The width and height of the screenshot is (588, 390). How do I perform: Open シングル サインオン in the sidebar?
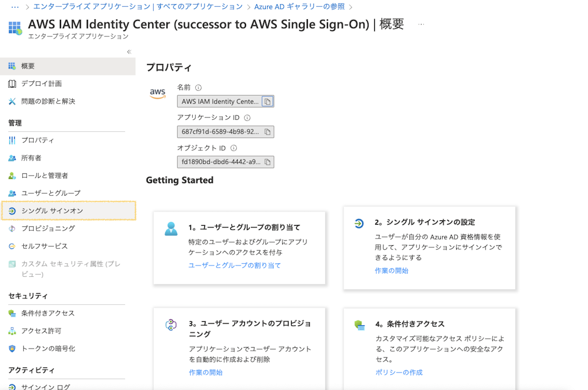52,211
